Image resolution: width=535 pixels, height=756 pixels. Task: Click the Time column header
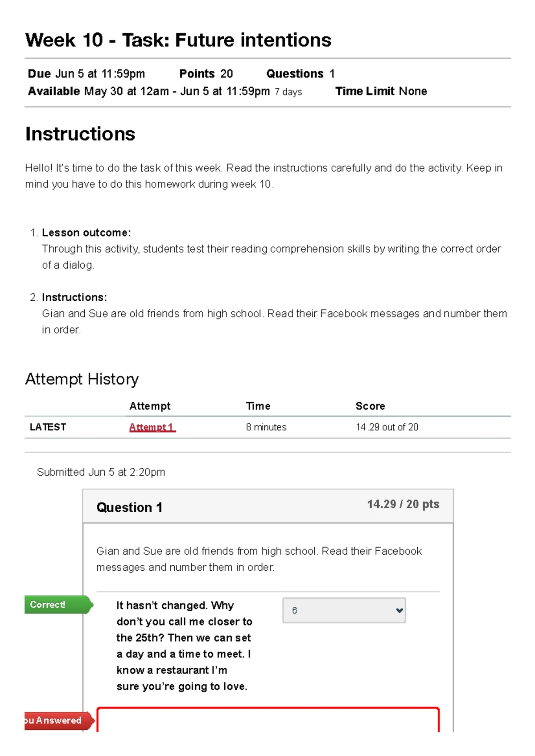point(258,406)
